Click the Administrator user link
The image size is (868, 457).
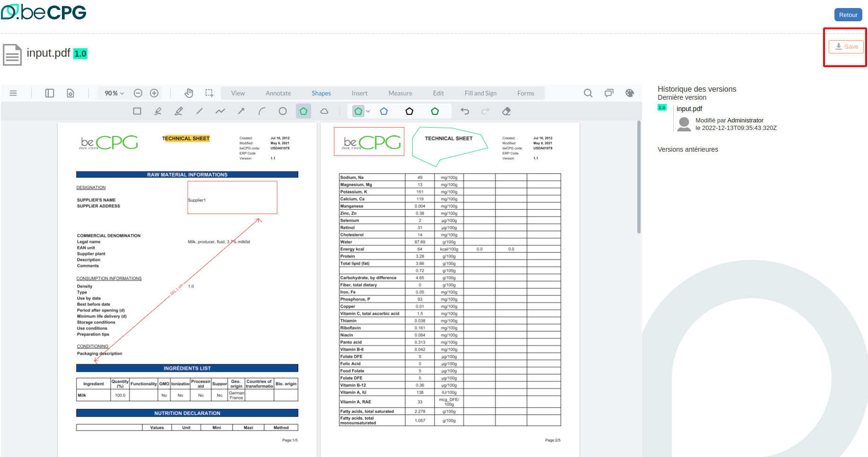[x=745, y=121]
